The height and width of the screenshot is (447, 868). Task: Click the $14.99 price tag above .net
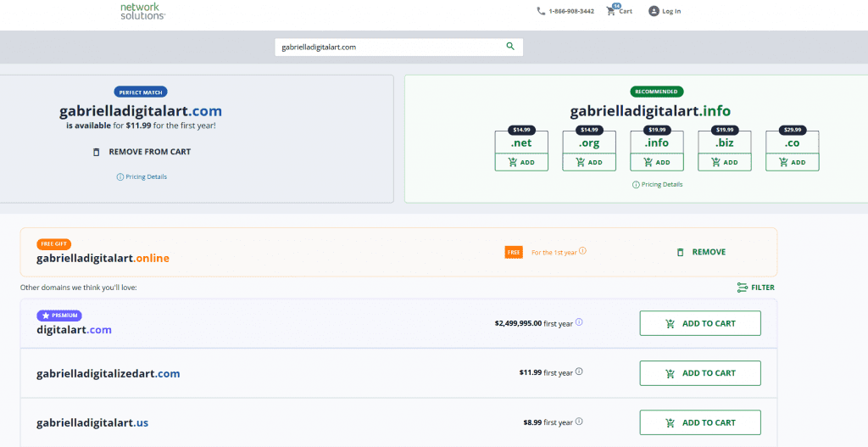(x=521, y=130)
